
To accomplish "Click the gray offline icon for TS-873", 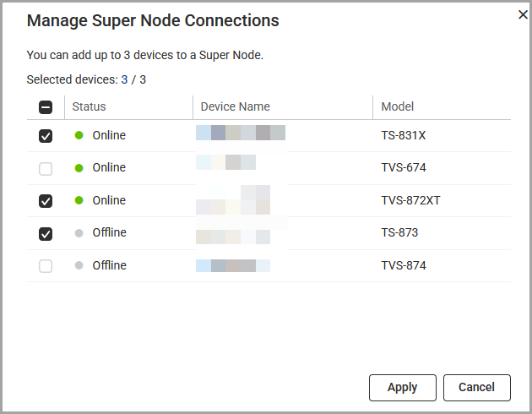I will click(79, 233).
